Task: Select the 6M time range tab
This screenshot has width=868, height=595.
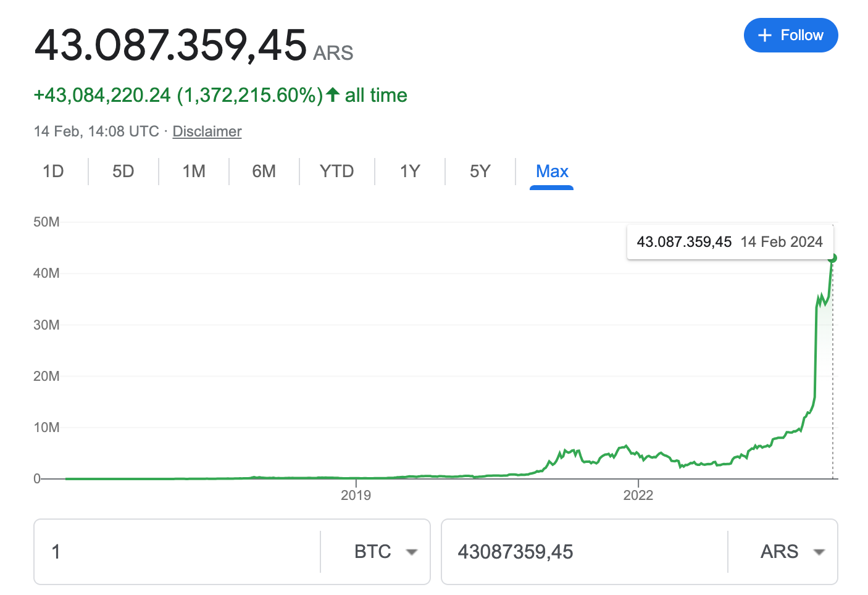Action: click(264, 171)
